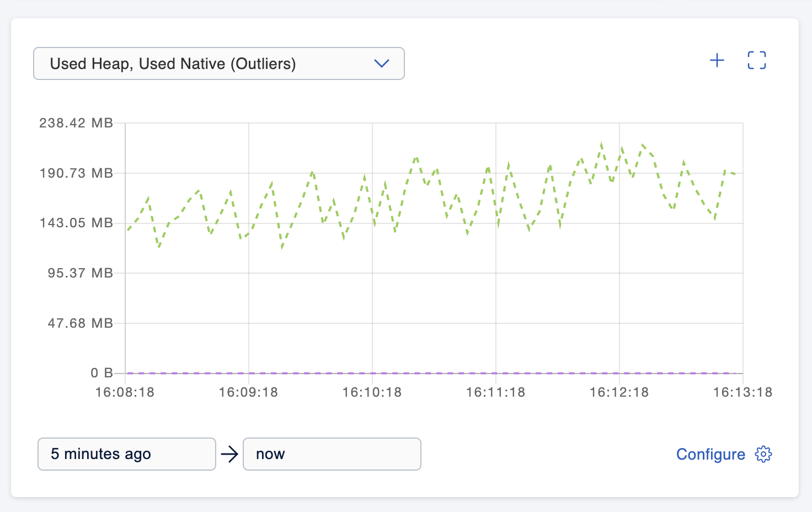Open the metric dropdown using its chevron arrow
Screen dimensions: 812x512
[x=381, y=63]
